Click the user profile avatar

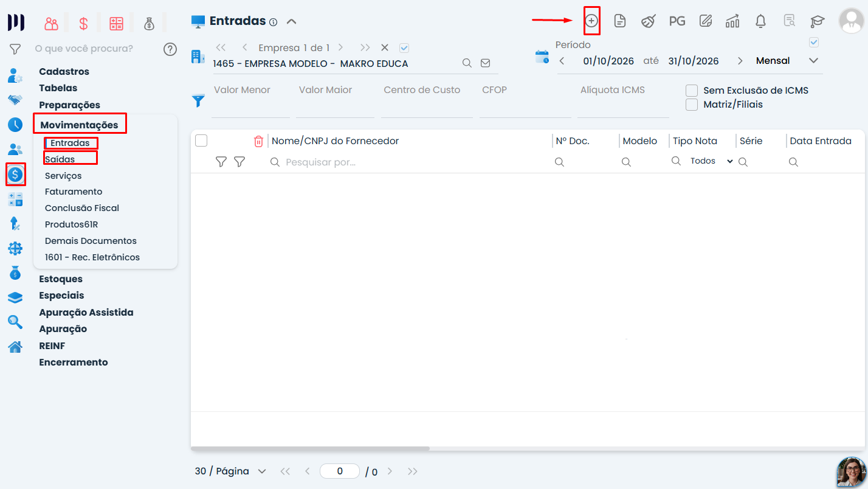pos(851,21)
